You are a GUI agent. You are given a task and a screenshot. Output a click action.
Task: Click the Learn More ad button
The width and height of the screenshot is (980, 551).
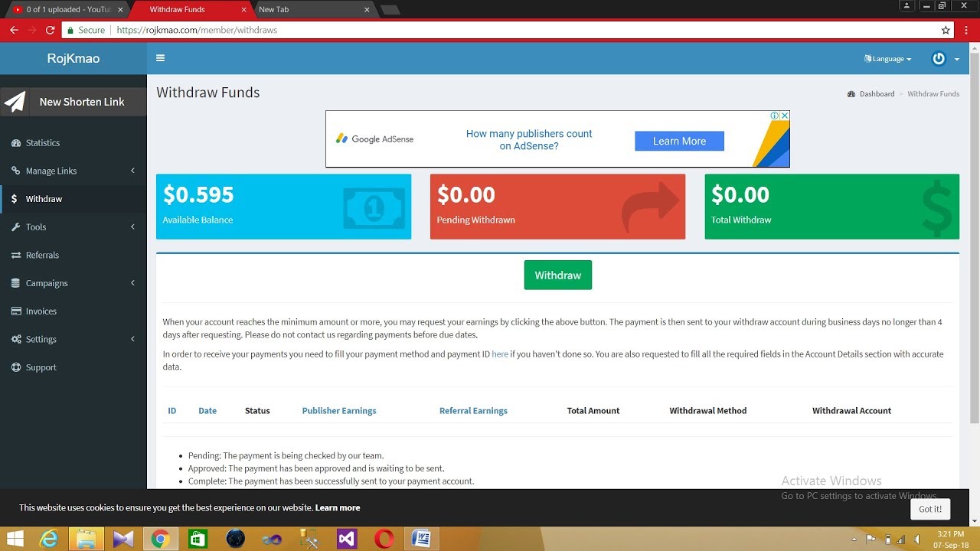(x=679, y=141)
